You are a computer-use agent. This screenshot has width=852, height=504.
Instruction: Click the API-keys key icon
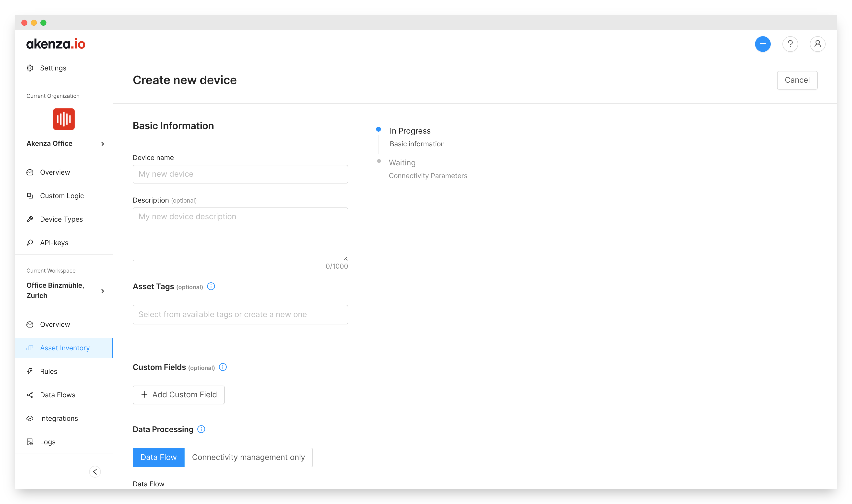click(30, 242)
